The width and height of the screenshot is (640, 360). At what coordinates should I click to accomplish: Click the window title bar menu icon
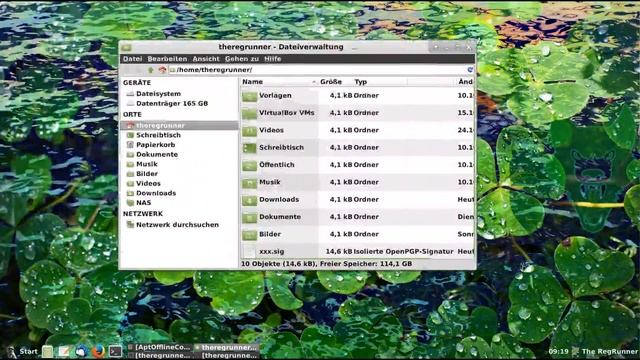(x=127, y=47)
